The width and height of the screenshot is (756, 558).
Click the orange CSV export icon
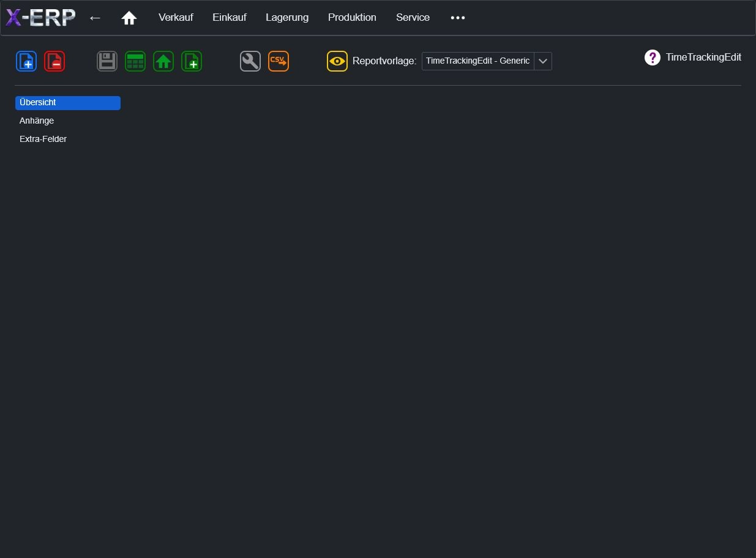coord(279,61)
